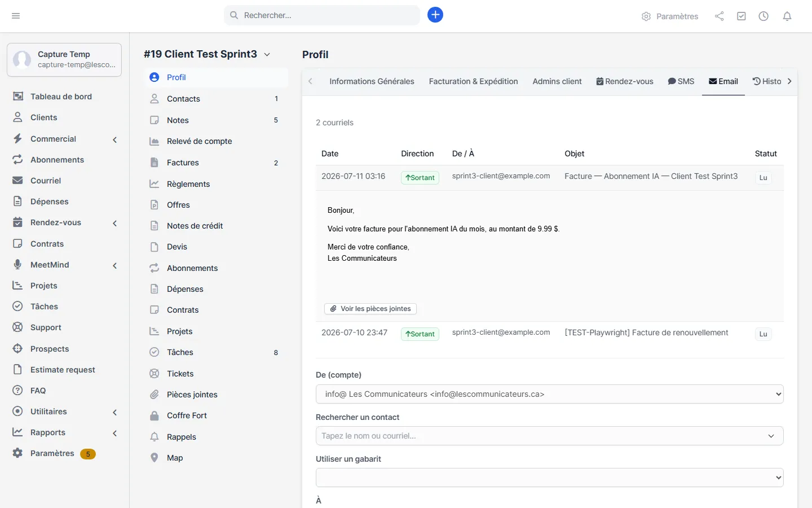
Task: Open the client selector dropdown chevron
Action: [x=267, y=55]
